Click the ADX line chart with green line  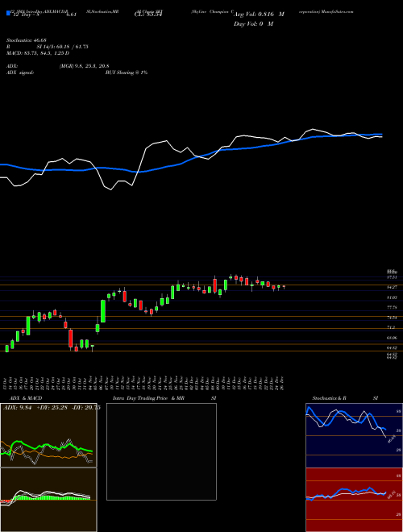48,435
